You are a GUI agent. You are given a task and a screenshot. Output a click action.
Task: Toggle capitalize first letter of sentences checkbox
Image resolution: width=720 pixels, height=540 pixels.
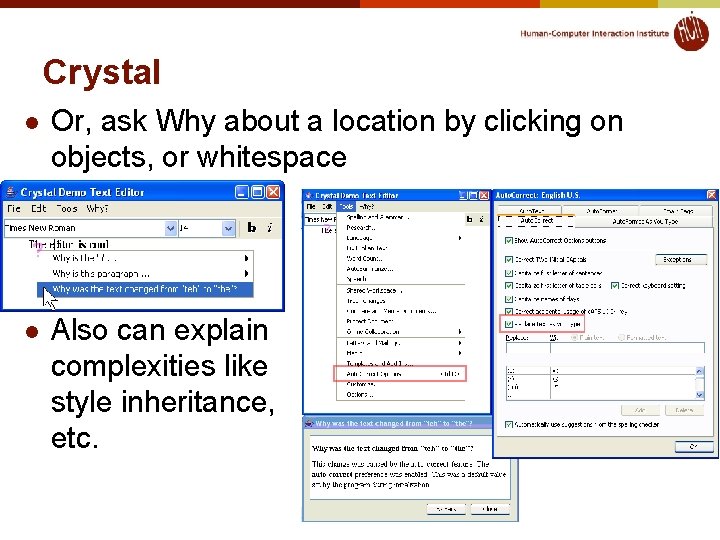[509, 273]
